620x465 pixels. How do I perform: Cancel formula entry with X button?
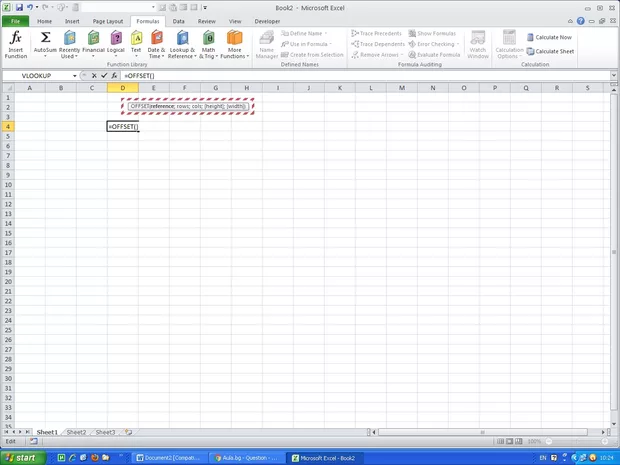94,76
